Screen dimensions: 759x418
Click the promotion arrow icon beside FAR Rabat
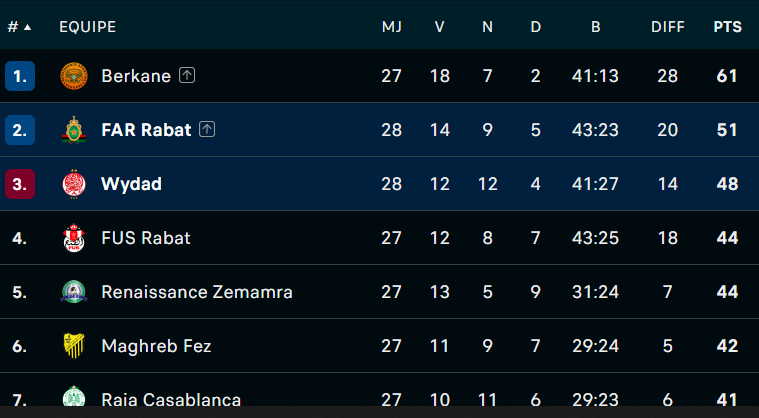coord(207,129)
